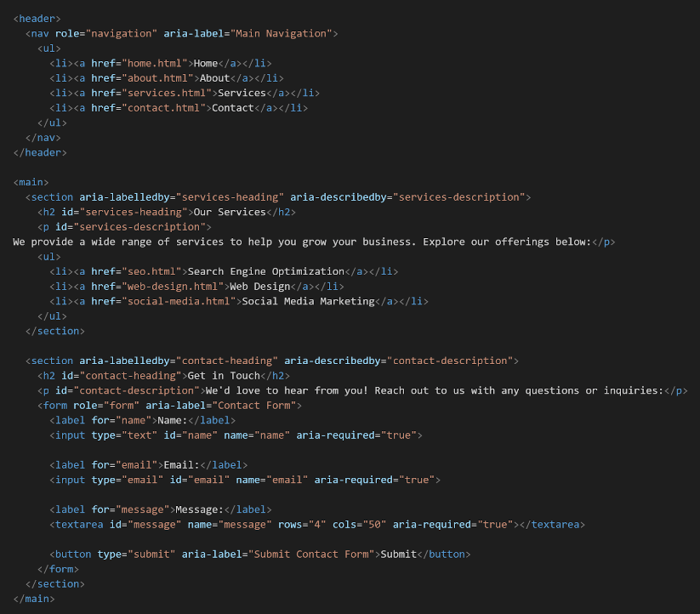
Task: Click the Our Services heading text
Action: (x=230, y=212)
